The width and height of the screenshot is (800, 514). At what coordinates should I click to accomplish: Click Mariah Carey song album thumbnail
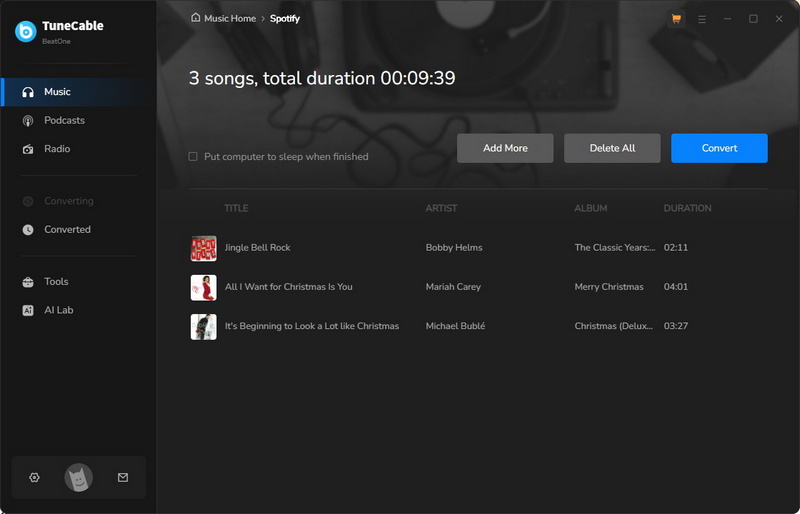tap(204, 288)
